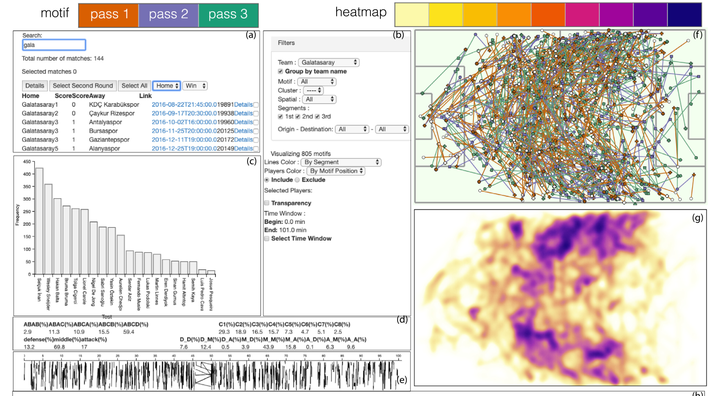Open the Destination dropdown
Screen dimensions: 720x396
pyautogui.click(x=392, y=129)
